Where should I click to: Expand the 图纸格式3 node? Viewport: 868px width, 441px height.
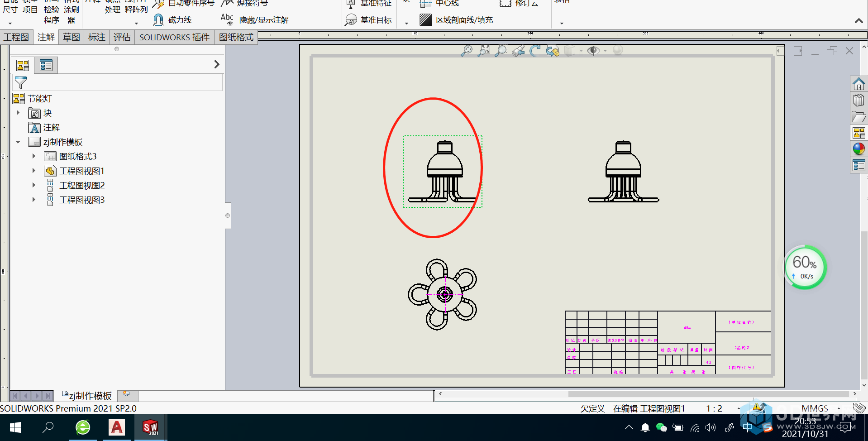point(34,156)
